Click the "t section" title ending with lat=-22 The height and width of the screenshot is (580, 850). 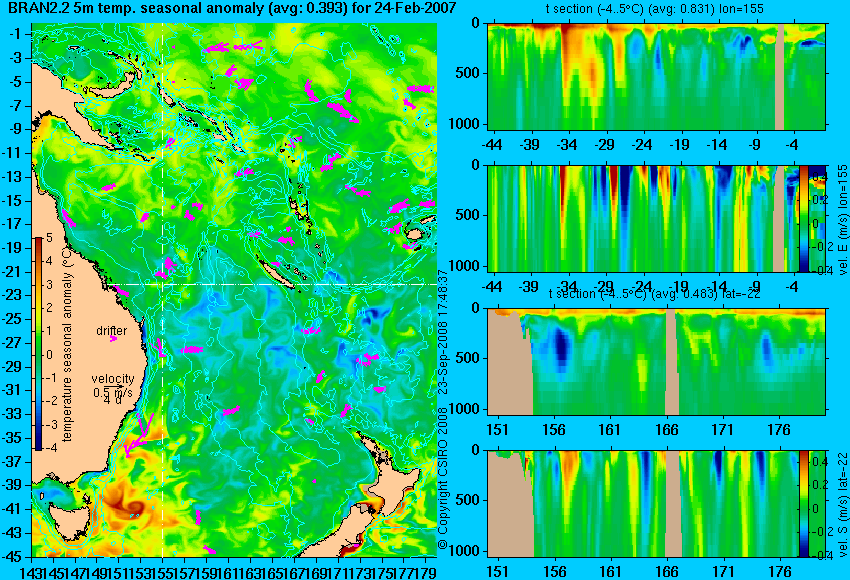655,294
